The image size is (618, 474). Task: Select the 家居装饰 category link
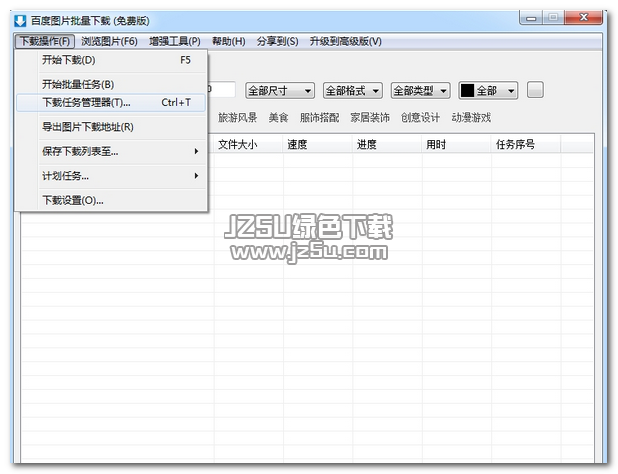[370, 117]
